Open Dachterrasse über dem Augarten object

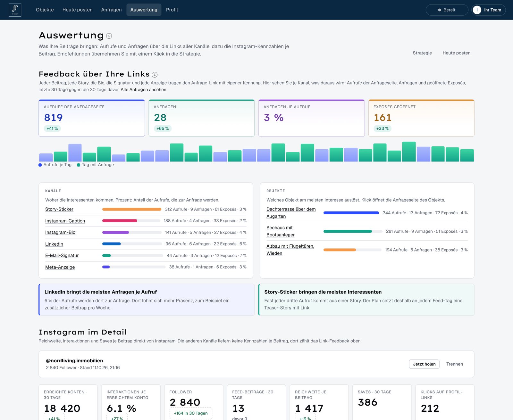point(291,213)
